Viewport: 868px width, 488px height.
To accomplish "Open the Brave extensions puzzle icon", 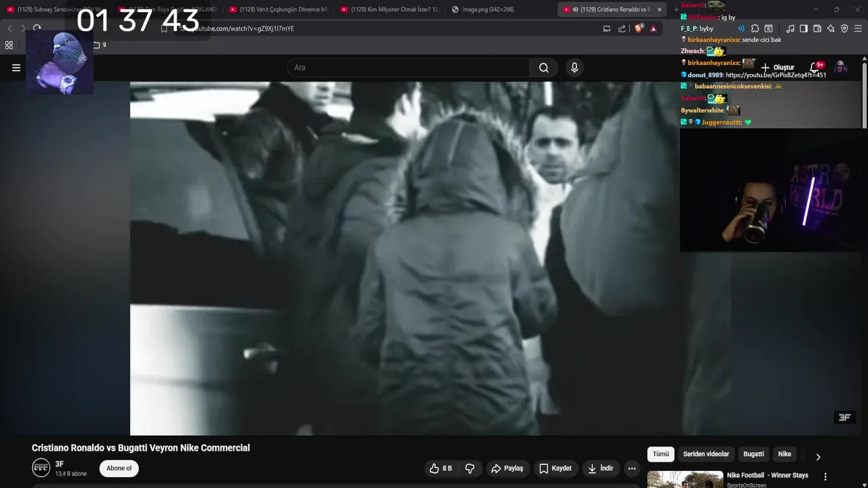I will coord(755,28).
